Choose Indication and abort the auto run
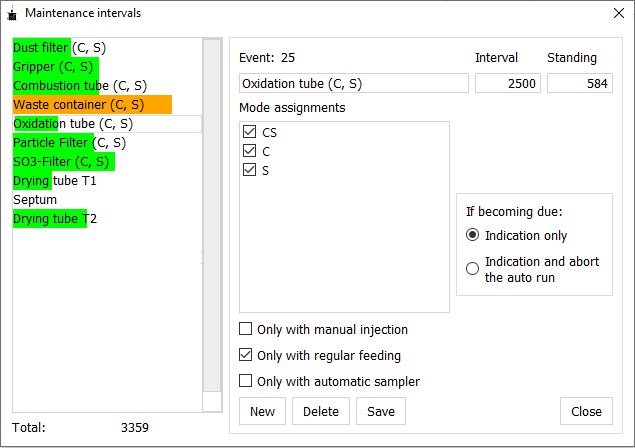635x448 pixels. tap(473, 268)
